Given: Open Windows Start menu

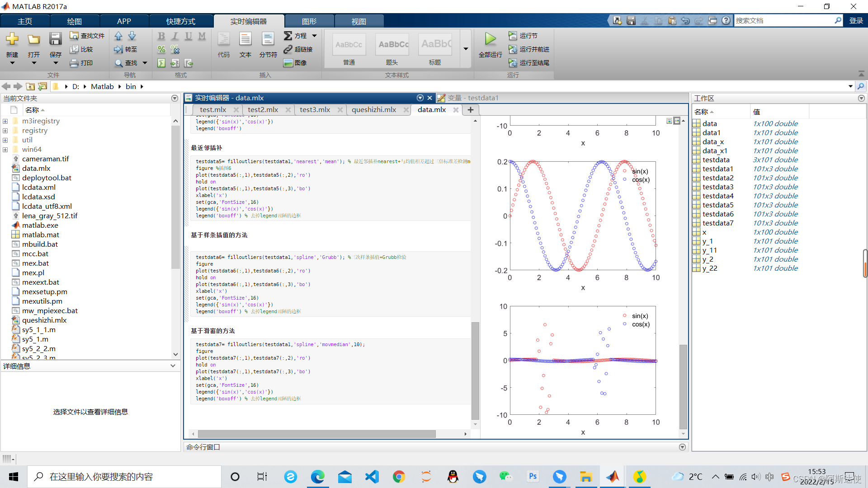Looking at the screenshot, I should [14, 477].
